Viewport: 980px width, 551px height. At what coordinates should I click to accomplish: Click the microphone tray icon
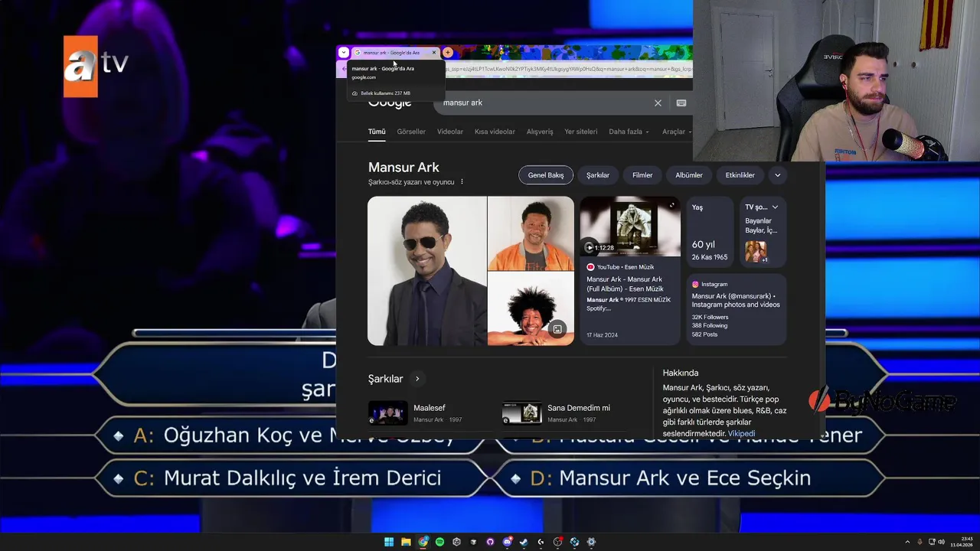(920, 542)
